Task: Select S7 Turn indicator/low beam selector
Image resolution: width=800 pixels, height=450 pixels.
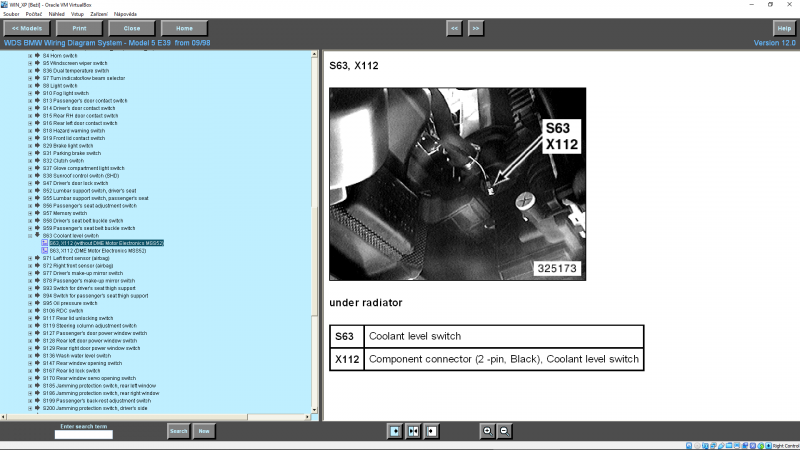Action: coord(84,78)
